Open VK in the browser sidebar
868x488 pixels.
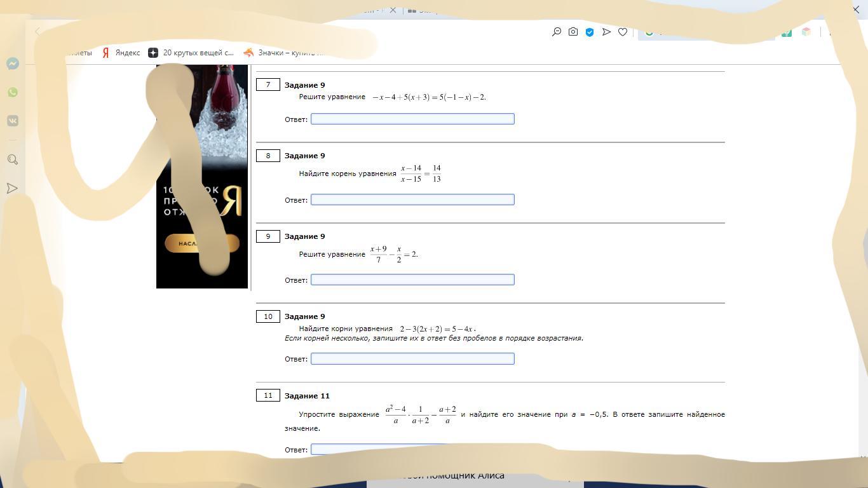click(x=13, y=121)
